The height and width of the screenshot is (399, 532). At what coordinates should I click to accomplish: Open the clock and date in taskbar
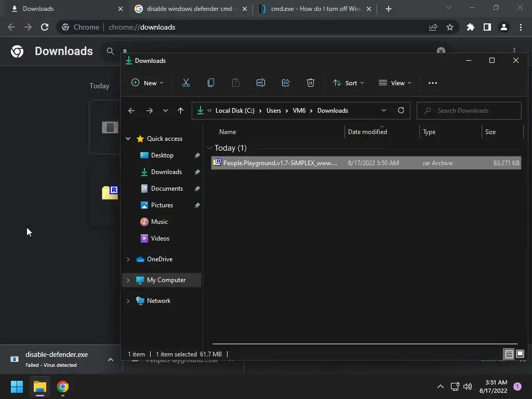coord(494,387)
